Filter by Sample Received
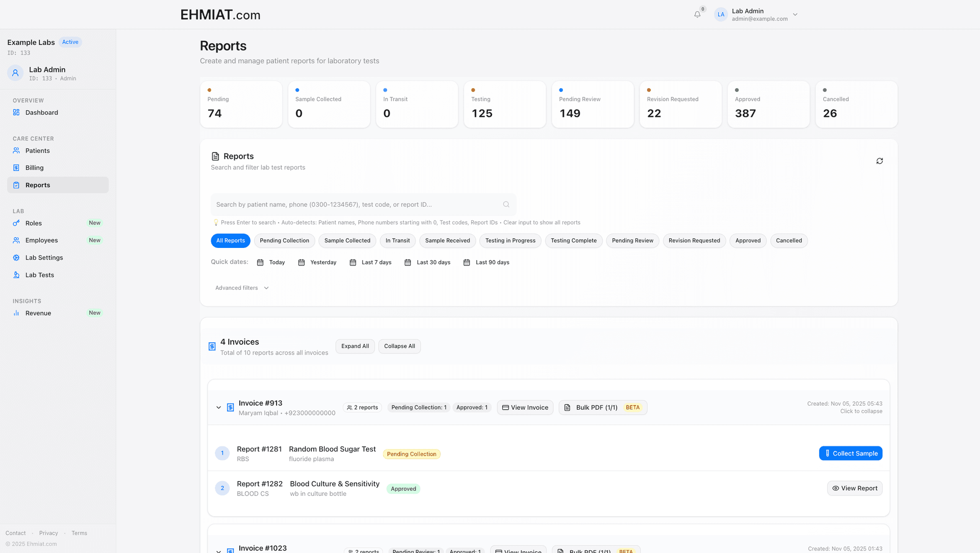This screenshot has width=980, height=553. tap(448, 241)
